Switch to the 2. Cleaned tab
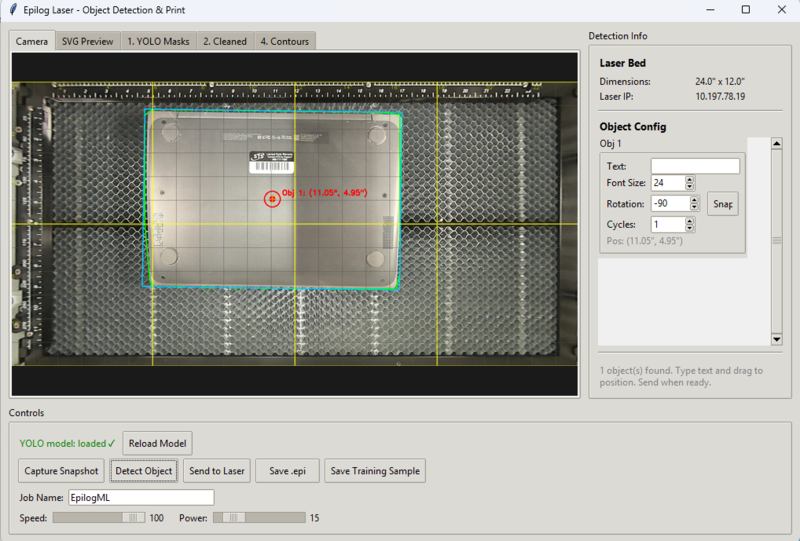Image resolution: width=800 pixels, height=541 pixels. coord(224,41)
